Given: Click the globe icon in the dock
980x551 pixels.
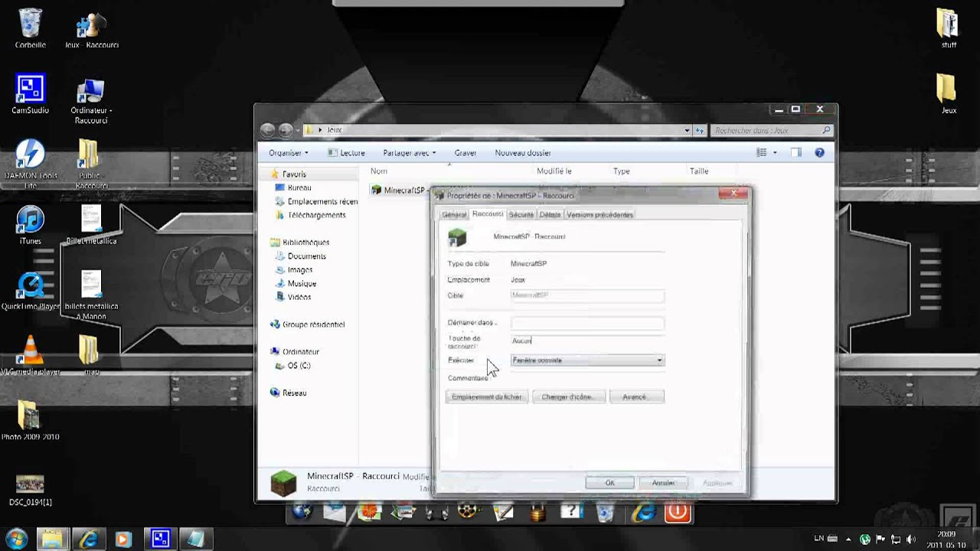Looking at the screenshot, I should pyautogui.click(x=302, y=511).
